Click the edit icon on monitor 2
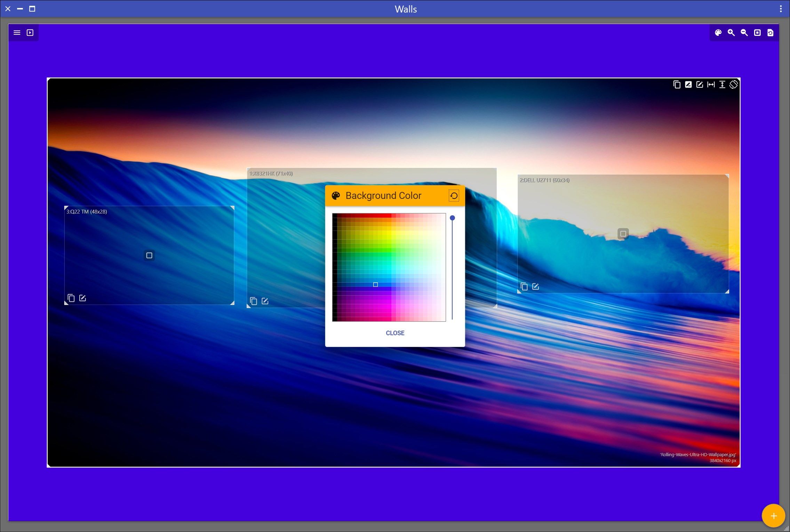The width and height of the screenshot is (790, 532). coord(536,287)
